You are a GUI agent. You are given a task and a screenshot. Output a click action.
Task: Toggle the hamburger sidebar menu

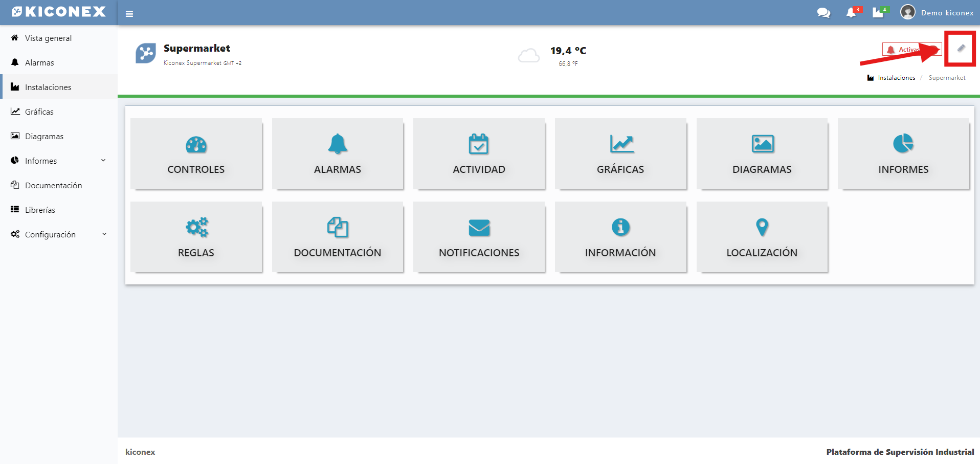(129, 14)
